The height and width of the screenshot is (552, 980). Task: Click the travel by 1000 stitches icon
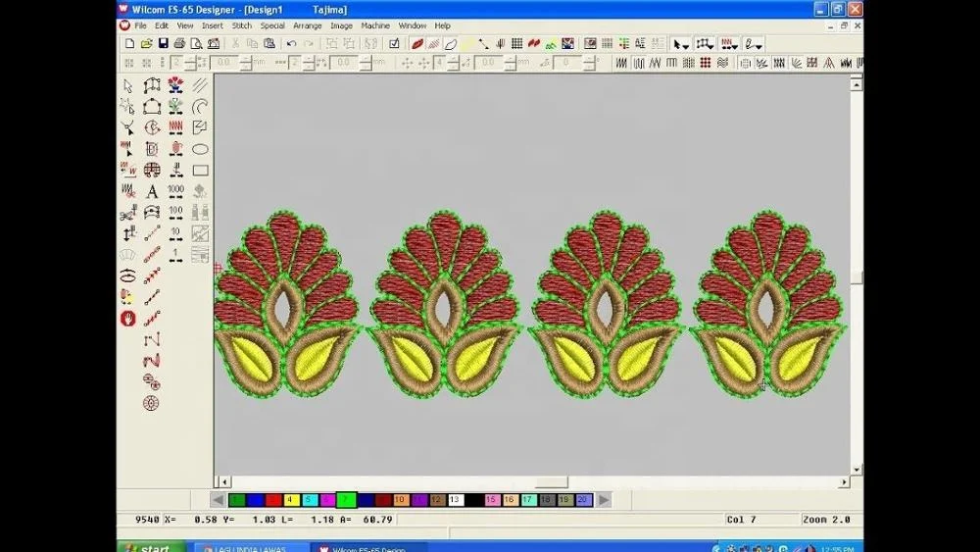175,191
